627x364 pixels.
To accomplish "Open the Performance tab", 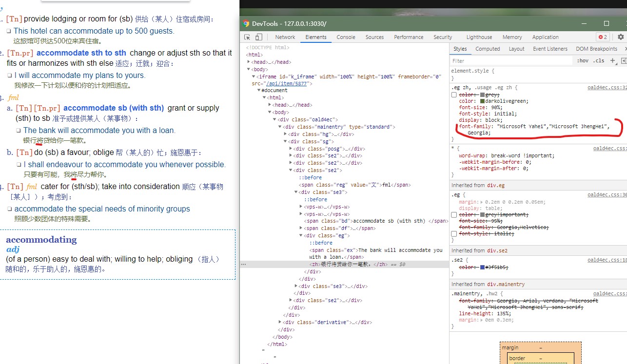I will coord(409,37).
